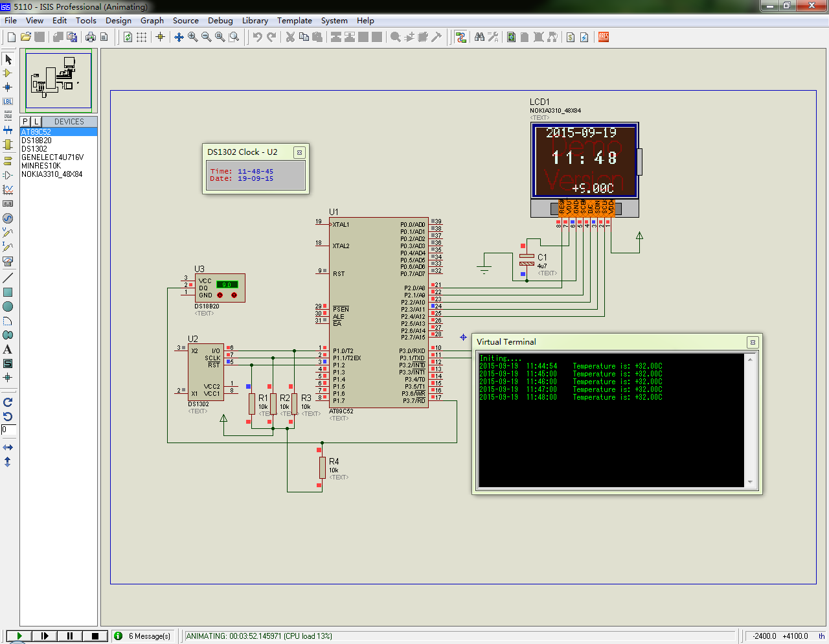Select the Voltage Probe tool
Screen dimensions: 829x644
point(8,232)
